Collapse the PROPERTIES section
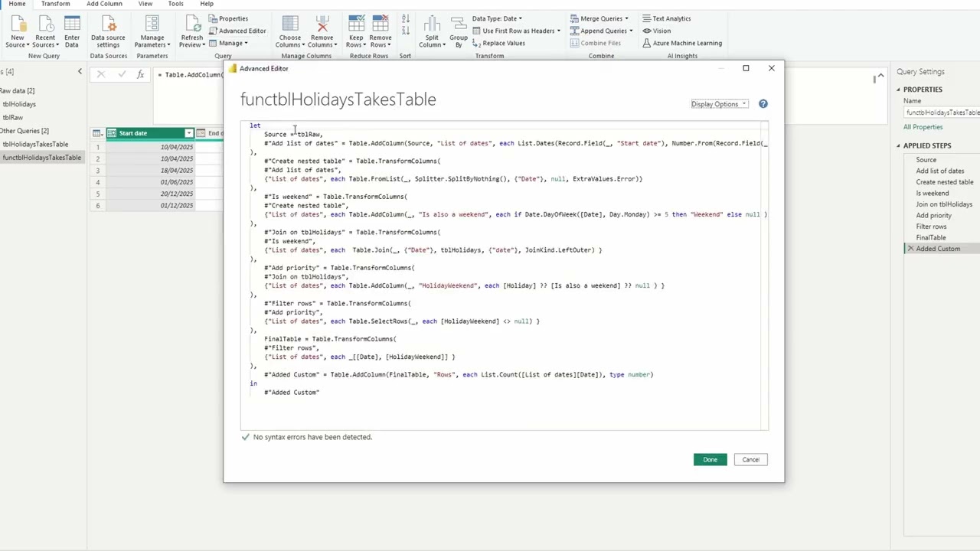 point(899,90)
